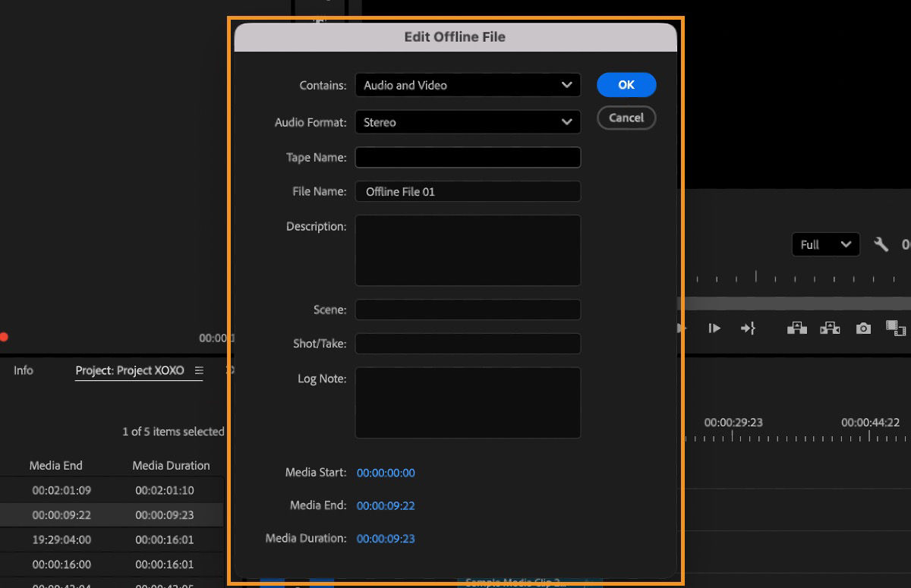Open the Contains dropdown showing Audio and Video
Image resolution: width=911 pixels, height=588 pixels.
click(x=468, y=85)
